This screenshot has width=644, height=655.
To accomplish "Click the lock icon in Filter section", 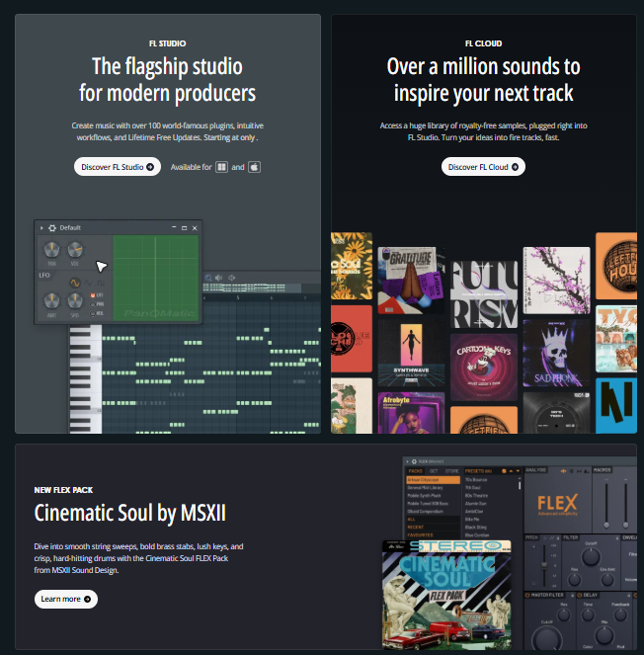I will coord(617,538).
